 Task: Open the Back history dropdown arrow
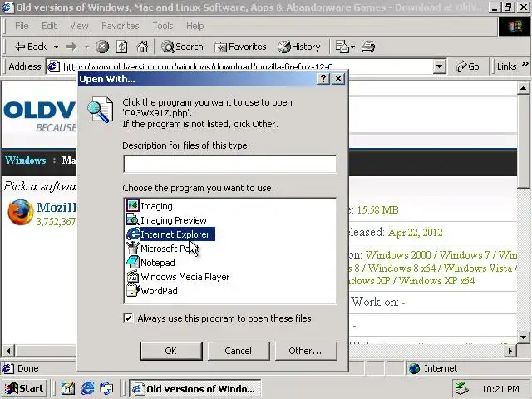point(56,47)
